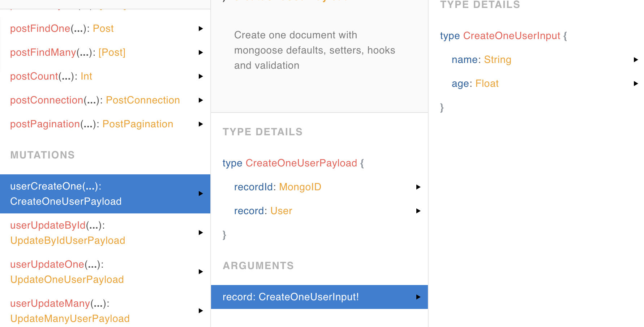The image size is (644, 327).
Task: Expand the userUpdateById row arrow
Action: (x=201, y=233)
